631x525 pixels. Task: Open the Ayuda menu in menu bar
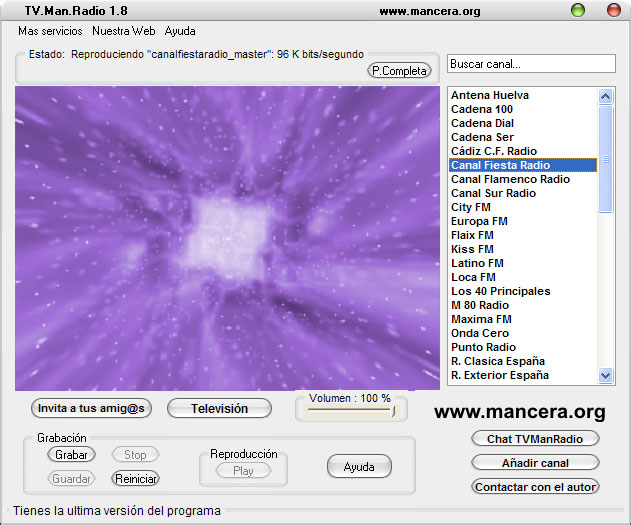click(x=180, y=31)
